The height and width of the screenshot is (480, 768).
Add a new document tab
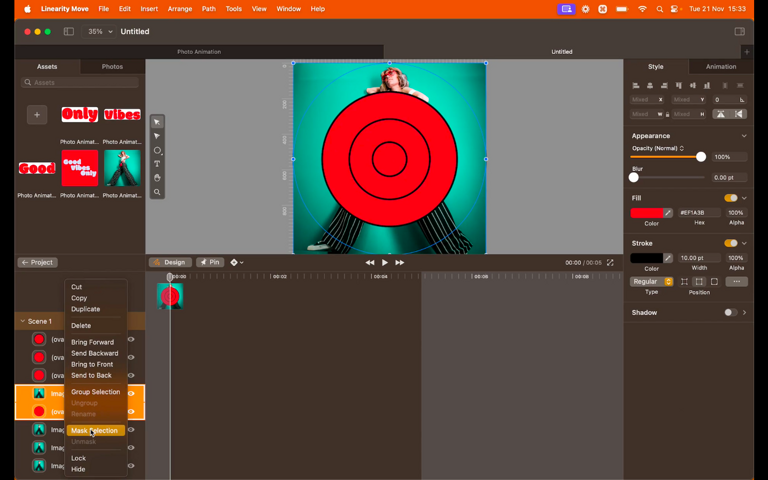[746, 51]
